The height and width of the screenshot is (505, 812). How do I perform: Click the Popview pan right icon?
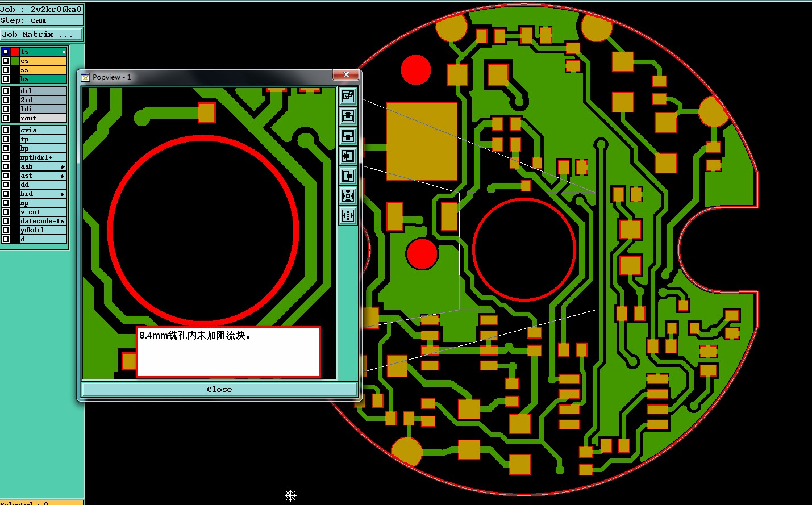click(348, 176)
